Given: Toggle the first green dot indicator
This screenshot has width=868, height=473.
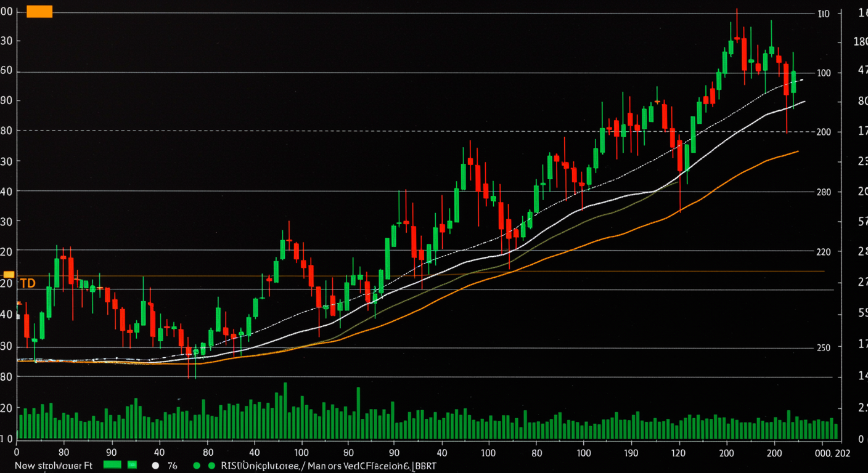Looking at the screenshot, I should point(197,466).
